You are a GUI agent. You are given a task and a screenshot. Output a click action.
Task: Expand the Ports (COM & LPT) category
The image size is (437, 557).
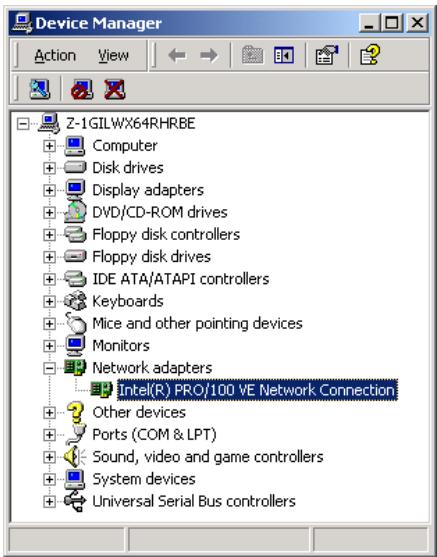(49, 435)
